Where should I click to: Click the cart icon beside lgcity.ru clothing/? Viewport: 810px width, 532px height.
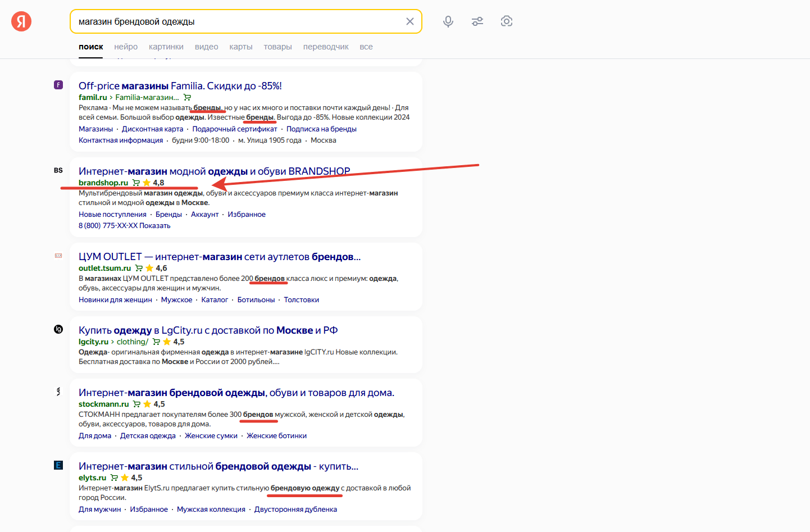[156, 342]
